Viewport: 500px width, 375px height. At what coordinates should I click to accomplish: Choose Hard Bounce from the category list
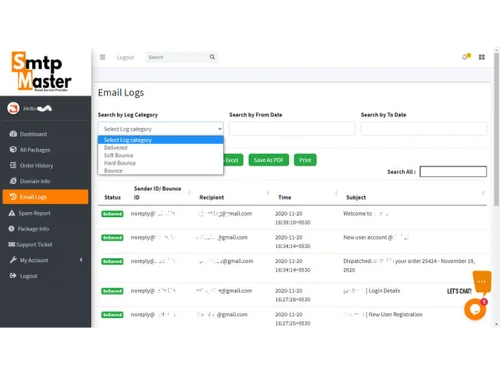pos(160,163)
